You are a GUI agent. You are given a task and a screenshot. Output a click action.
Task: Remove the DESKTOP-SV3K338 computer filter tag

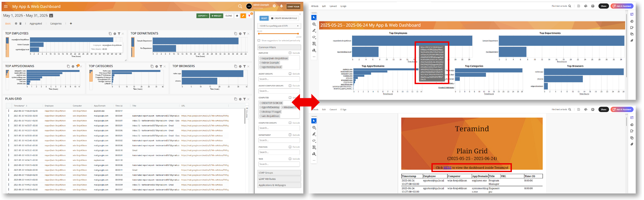(261, 103)
